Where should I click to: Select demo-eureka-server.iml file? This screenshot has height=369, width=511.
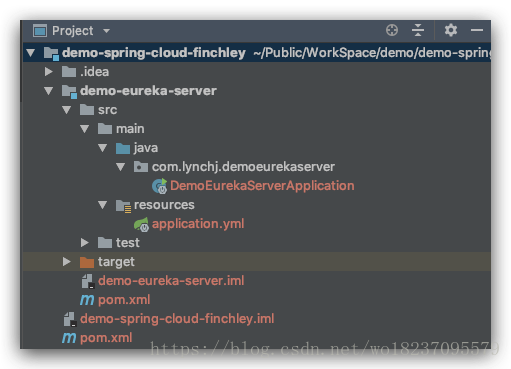[x=171, y=281]
